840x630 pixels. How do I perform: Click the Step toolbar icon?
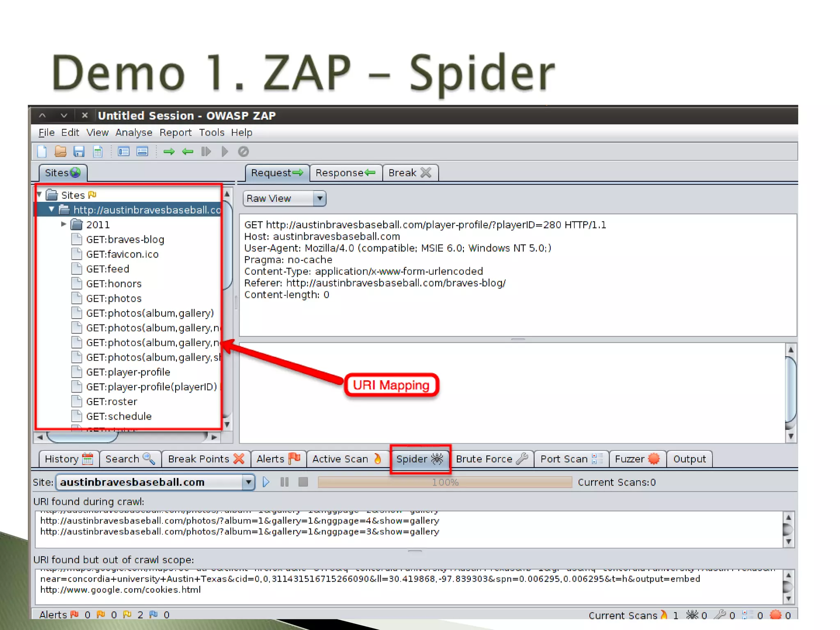pos(206,152)
